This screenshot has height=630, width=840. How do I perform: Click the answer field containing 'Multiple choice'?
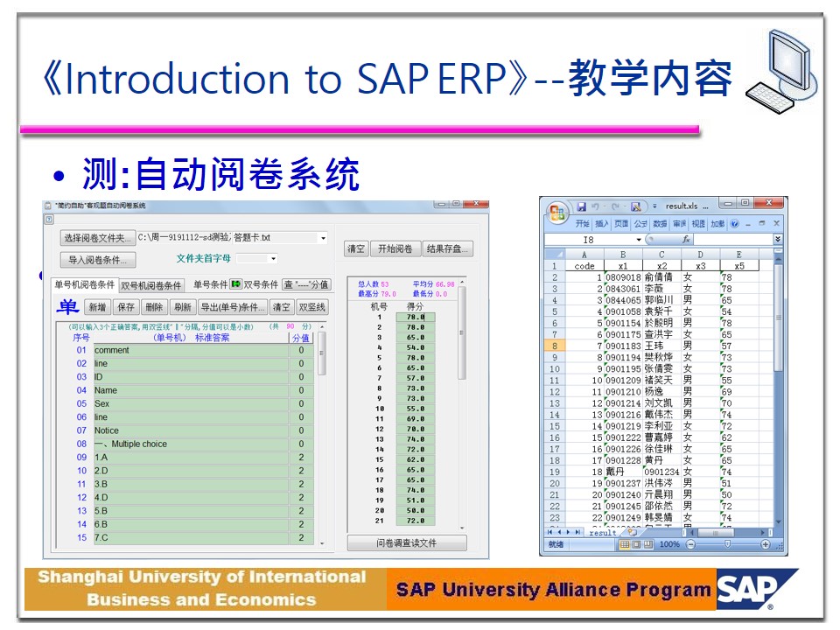(x=191, y=444)
